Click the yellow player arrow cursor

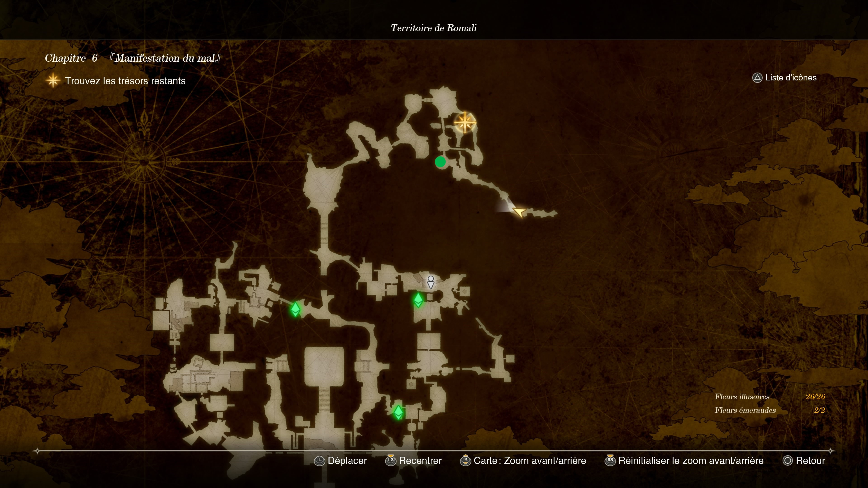[519, 212]
